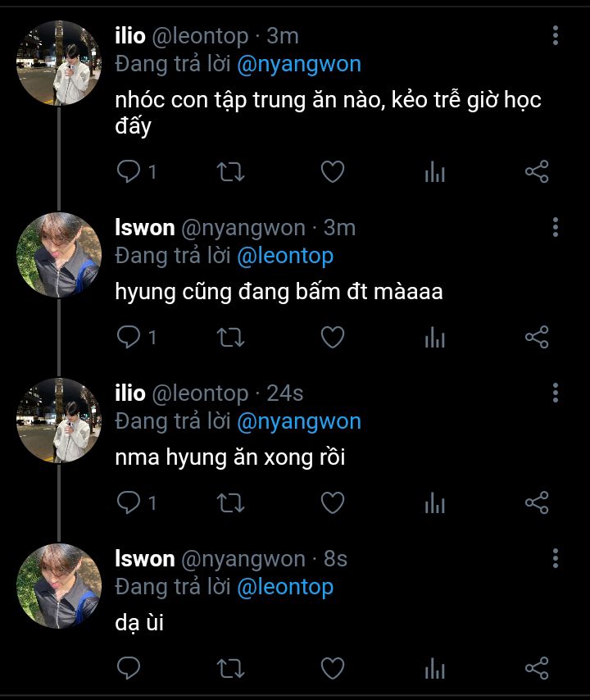This screenshot has width=590, height=700.
Task: Like "nma hyung ăn xong rồi" tweet
Action: coord(332,502)
